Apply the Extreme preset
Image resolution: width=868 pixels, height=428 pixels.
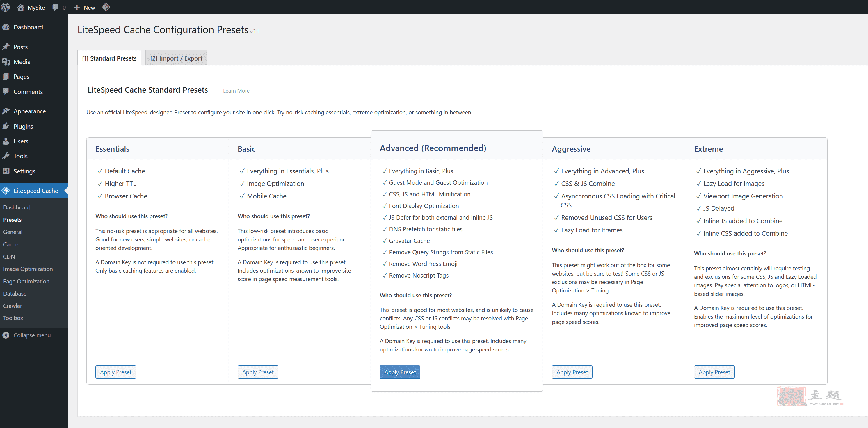pyautogui.click(x=714, y=372)
